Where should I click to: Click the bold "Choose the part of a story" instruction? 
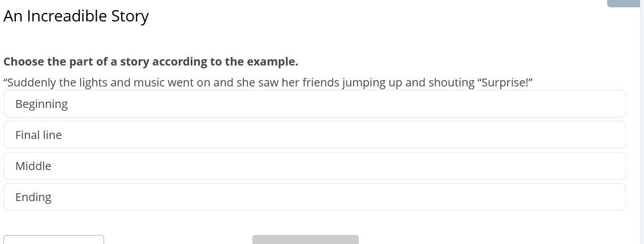[x=151, y=62]
